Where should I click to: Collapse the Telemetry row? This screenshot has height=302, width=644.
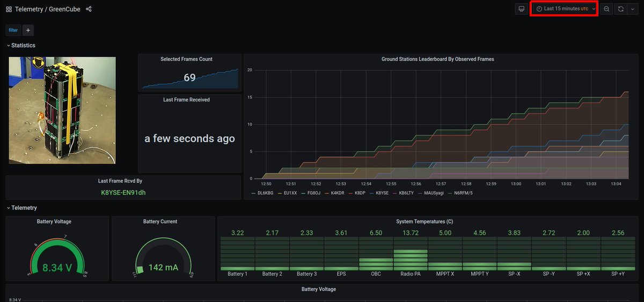(21, 208)
